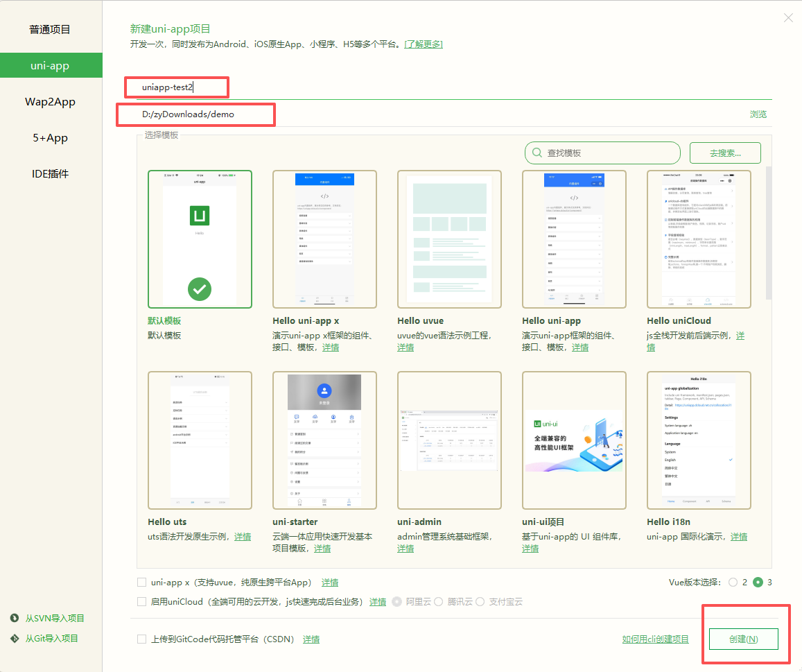802x672 pixels.
Task: Click the SVN import icon
Action: pyautogui.click(x=15, y=618)
